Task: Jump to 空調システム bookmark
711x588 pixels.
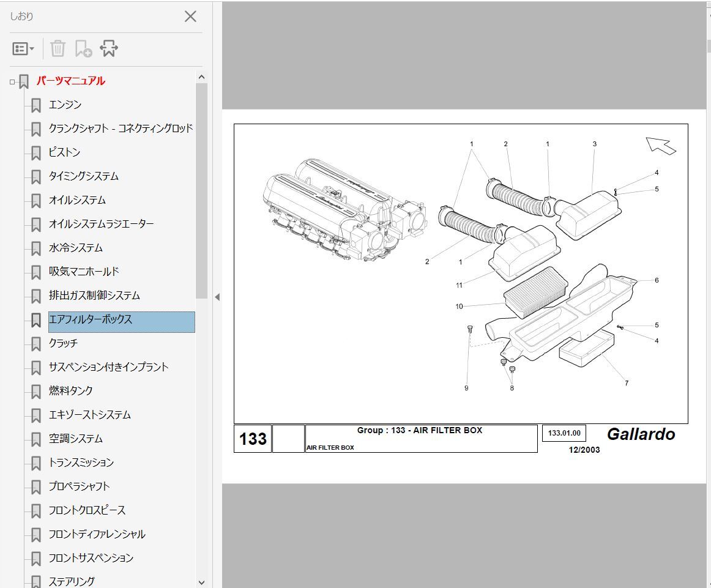Action: (x=76, y=439)
